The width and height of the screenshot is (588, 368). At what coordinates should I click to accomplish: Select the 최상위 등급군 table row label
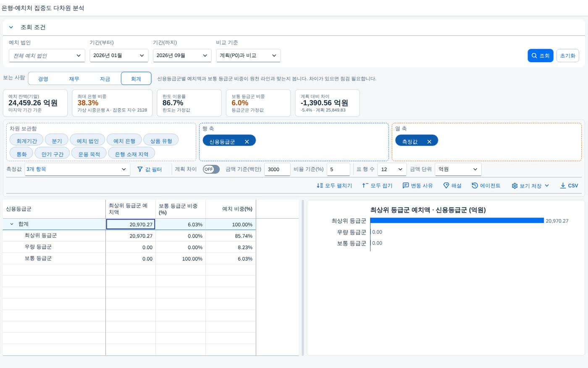click(x=41, y=236)
